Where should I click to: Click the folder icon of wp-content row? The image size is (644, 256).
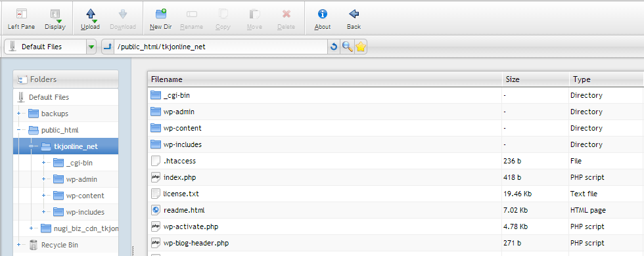click(x=155, y=128)
